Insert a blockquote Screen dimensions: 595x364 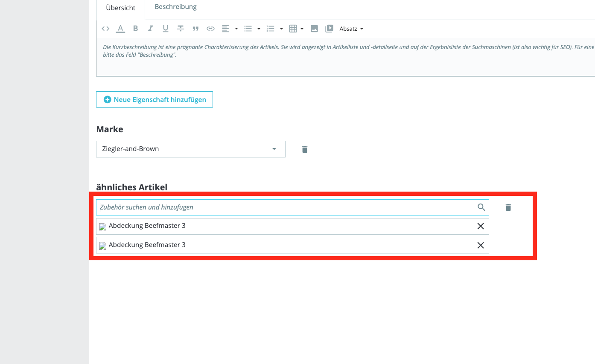point(195,29)
